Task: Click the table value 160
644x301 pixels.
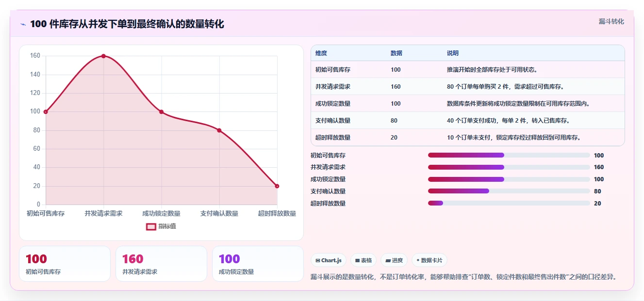Action: 396,87
